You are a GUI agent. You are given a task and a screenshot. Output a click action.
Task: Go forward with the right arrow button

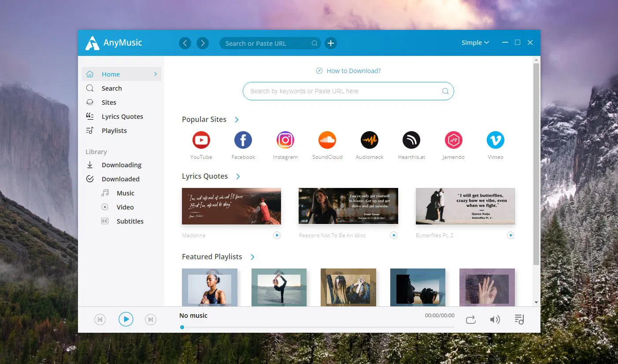[203, 43]
